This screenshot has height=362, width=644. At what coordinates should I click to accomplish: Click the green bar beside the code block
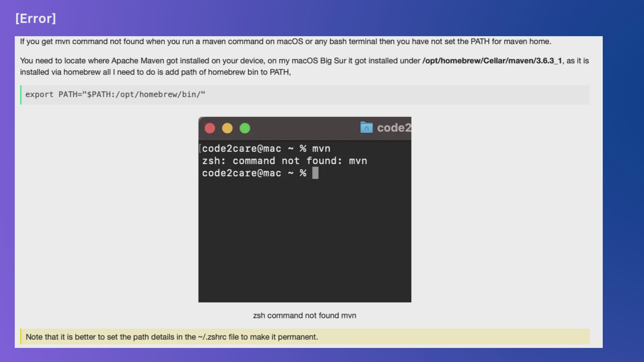click(x=21, y=95)
